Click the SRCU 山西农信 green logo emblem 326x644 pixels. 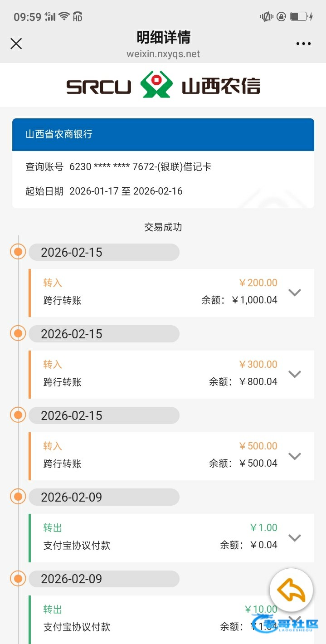coord(156,85)
